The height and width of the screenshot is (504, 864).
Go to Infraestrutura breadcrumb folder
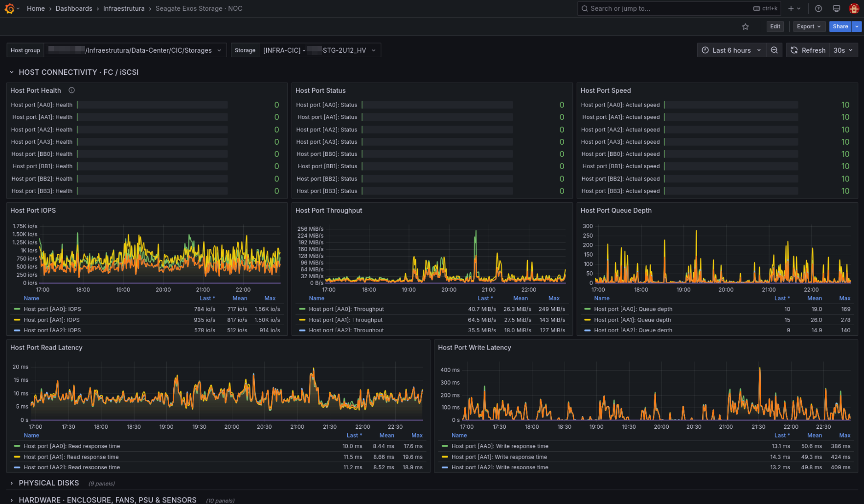coord(124,9)
